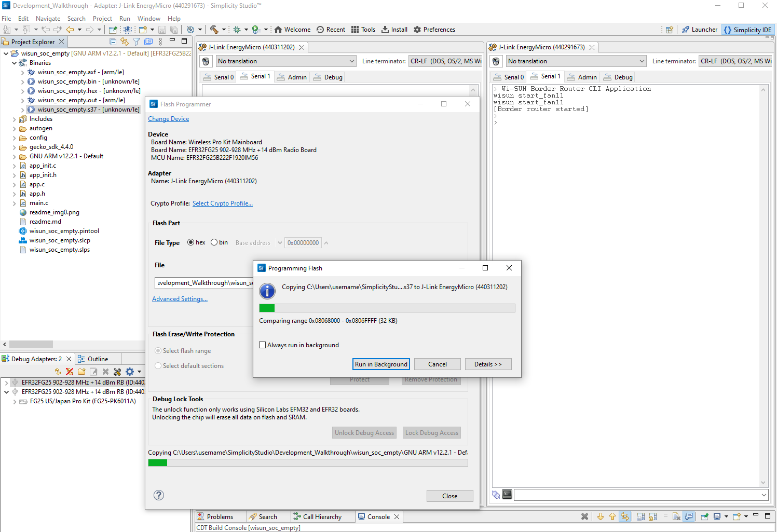777x532 pixels.
Task: Click the gear icon in Debug Adapters
Action: [x=130, y=372]
